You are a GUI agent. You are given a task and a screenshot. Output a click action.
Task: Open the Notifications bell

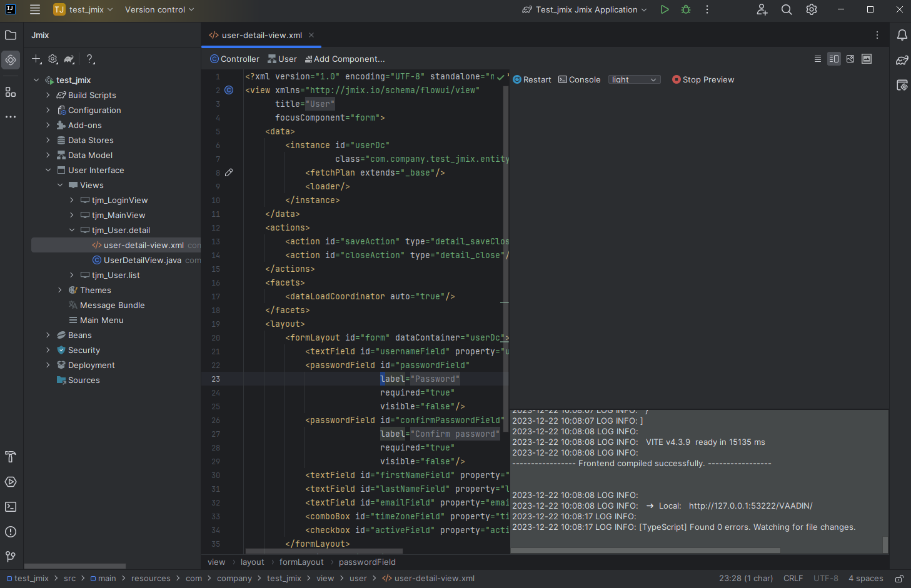pos(902,35)
